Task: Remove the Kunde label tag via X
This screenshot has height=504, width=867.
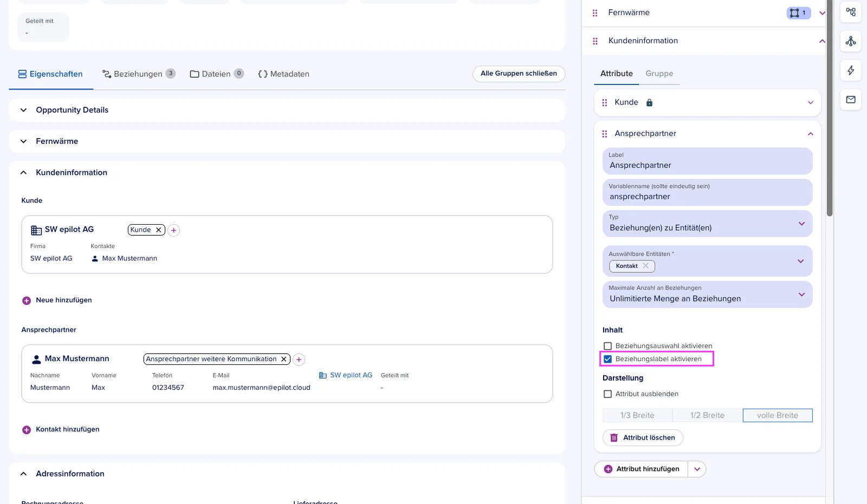Action: tap(158, 230)
